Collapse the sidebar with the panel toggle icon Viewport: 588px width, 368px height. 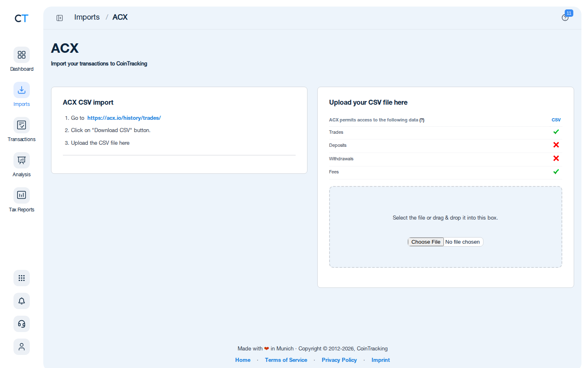[60, 18]
